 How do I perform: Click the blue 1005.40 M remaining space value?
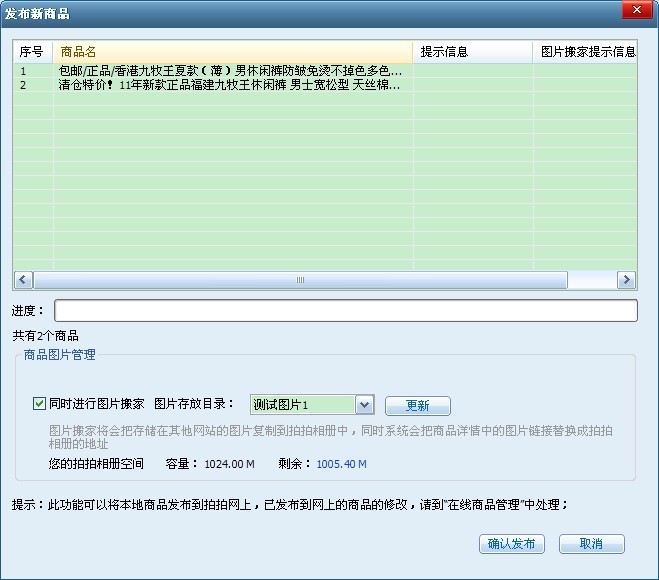[341, 464]
